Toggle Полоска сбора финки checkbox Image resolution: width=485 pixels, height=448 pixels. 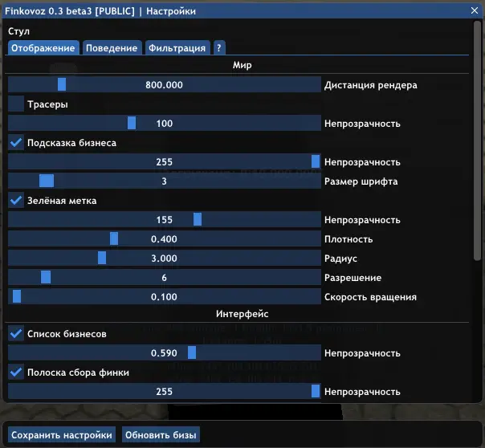tap(16, 373)
